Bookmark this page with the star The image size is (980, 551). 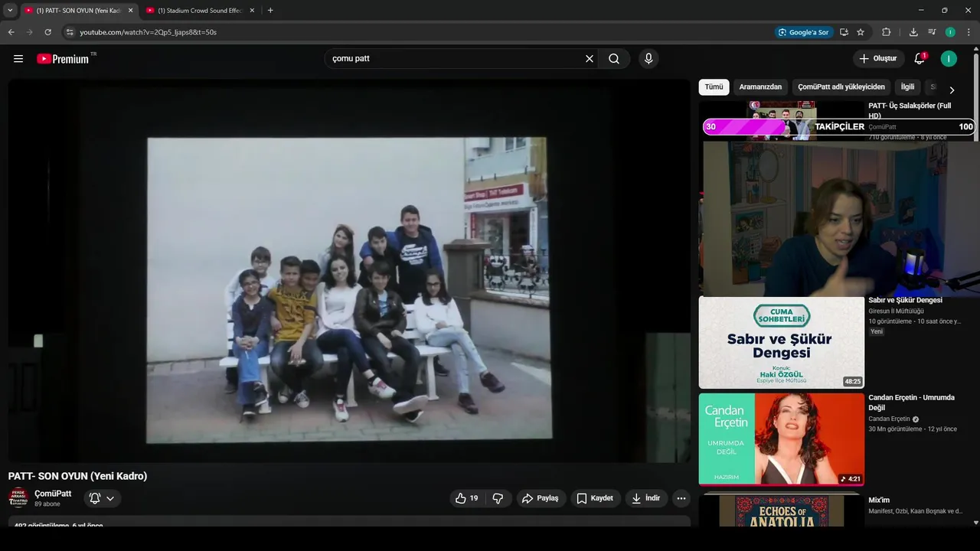[861, 32]
